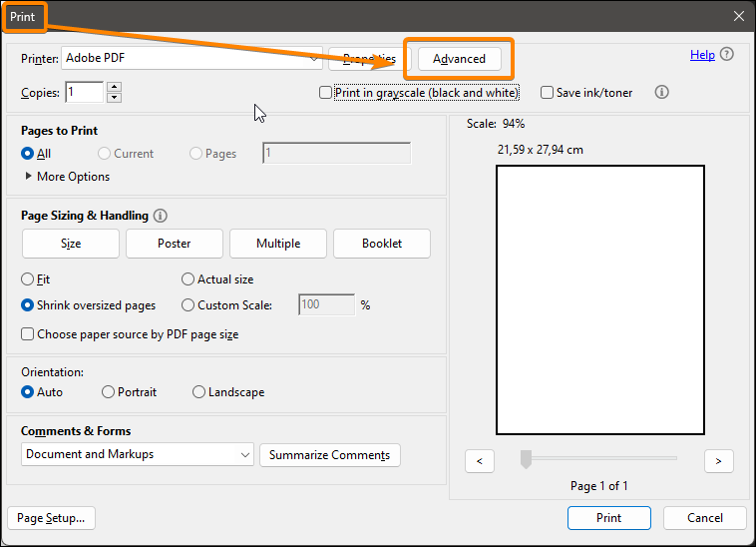Viewport: 756px width, 547px height.
Task: Go to next page preview arrow
Action: [718, 461]
